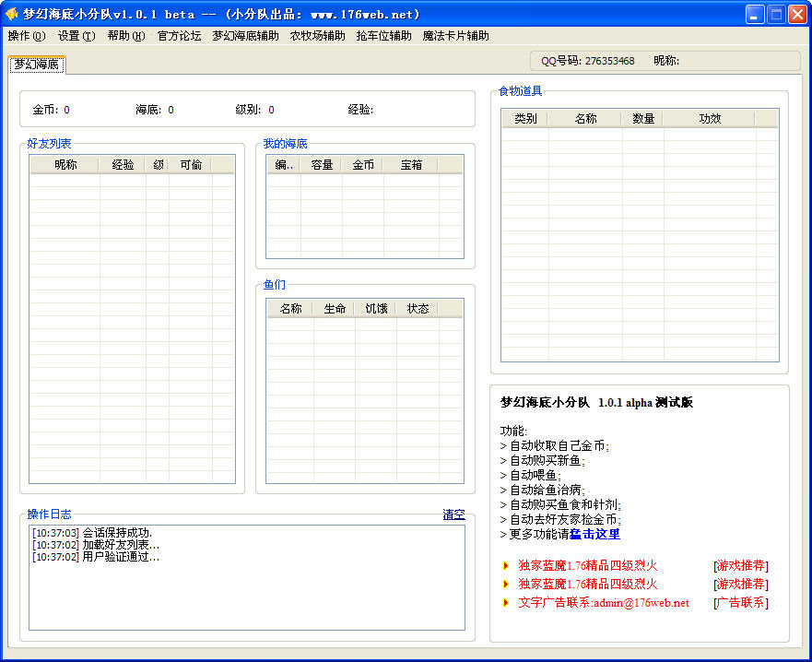Open the 官方论坛 menu item
The image size is (812, 662).
coord(179,36)
